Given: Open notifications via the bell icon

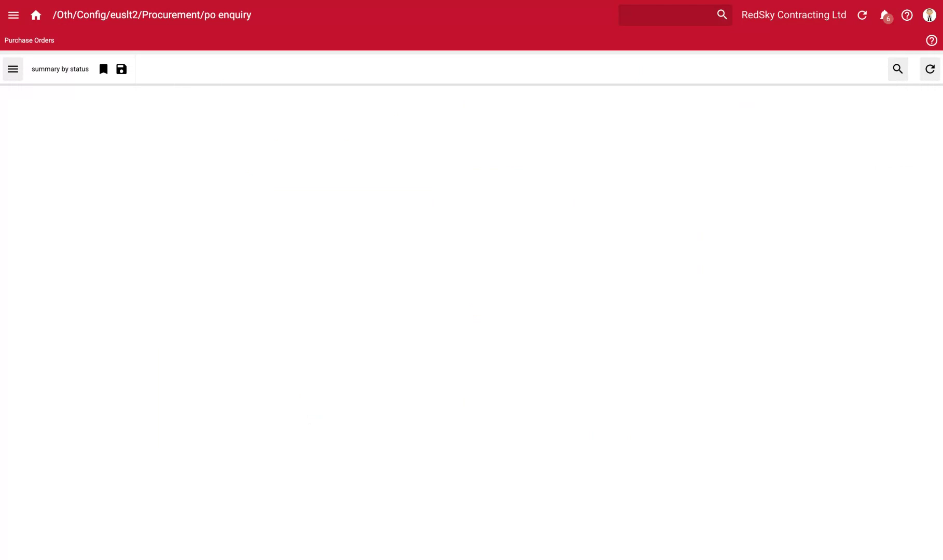Looking at the screenshot, I should point(883,15).
